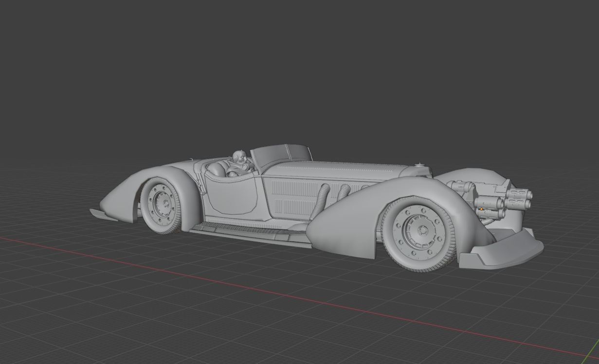Viewport: 599px width, 364px height.
Task: Click the radiator cap at hood front
Action: point(418,165)
